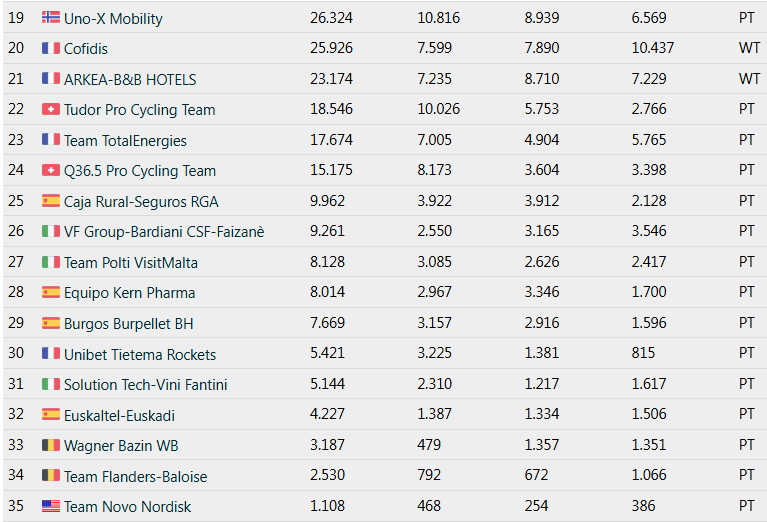Viewport: 767px width, 522px height.
Task: Click the French flag next to Cofidis
Action: click(50, 48)
